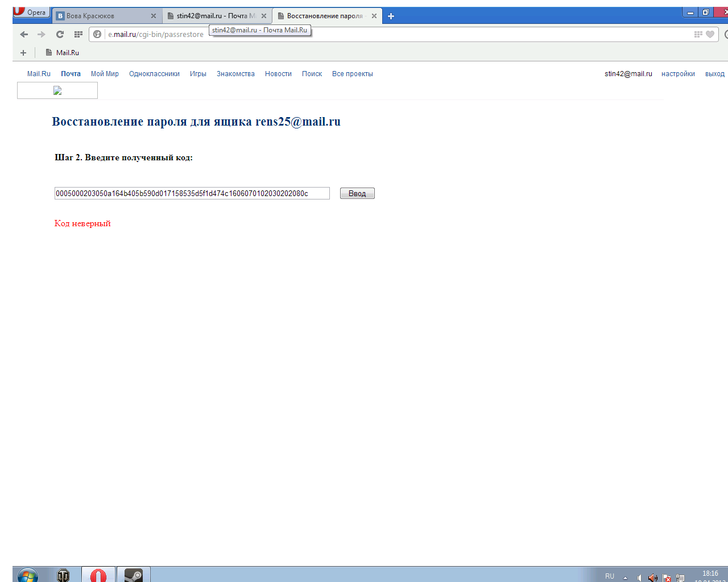The height and width of the screenshot is (582, 728).
Task: Open the Все проекты link
Action: pos(353,74)
